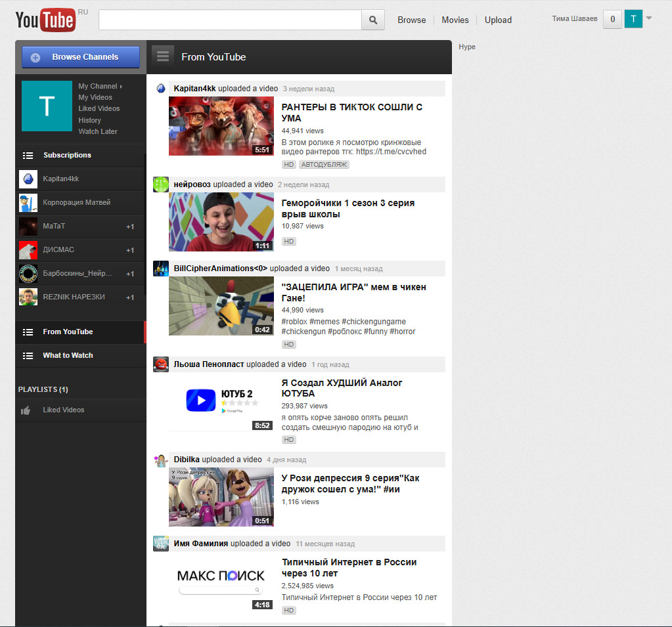Play the ЮТУБ 2 video thumbnail
Image resolution: width=672 pixels, height=627 pixels.
(221, 401)
